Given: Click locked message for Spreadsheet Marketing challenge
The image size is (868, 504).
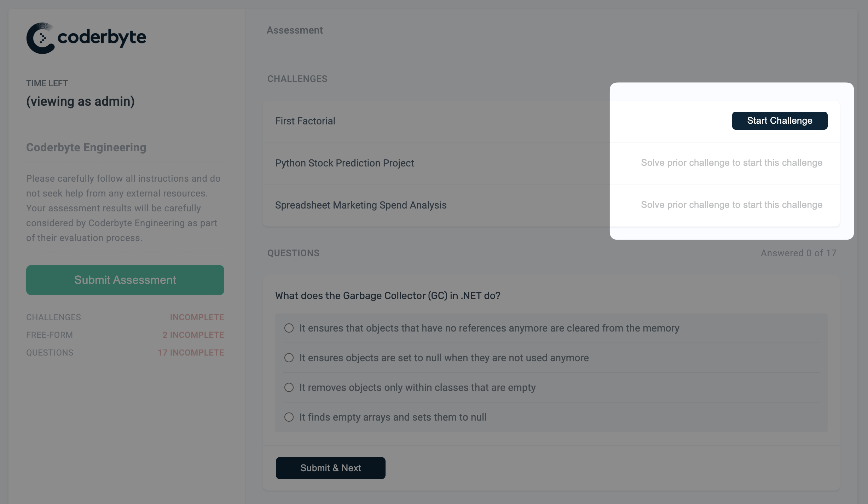Looking at the screenshot, I should [x=731, y=205].
